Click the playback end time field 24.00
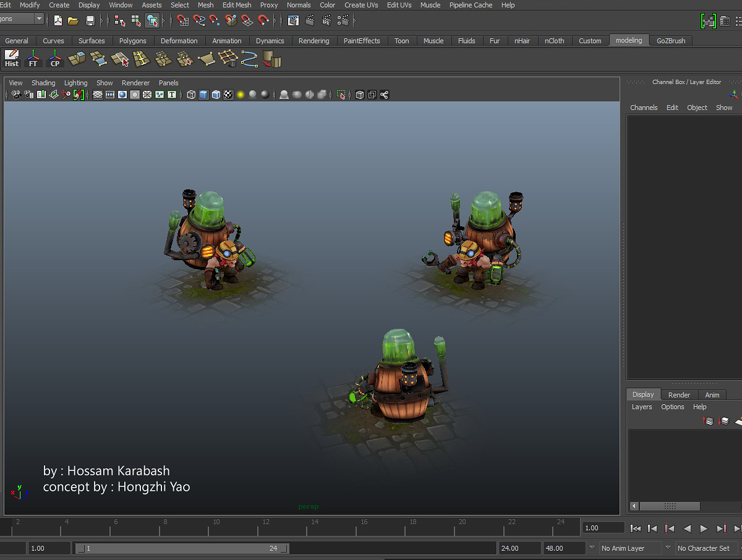This screenshot has height=560, width=742. click(x=519, y=548)
